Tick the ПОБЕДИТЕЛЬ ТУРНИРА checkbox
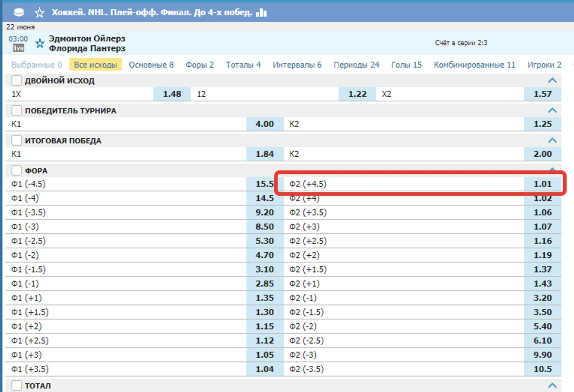 [x=17, y=111]
